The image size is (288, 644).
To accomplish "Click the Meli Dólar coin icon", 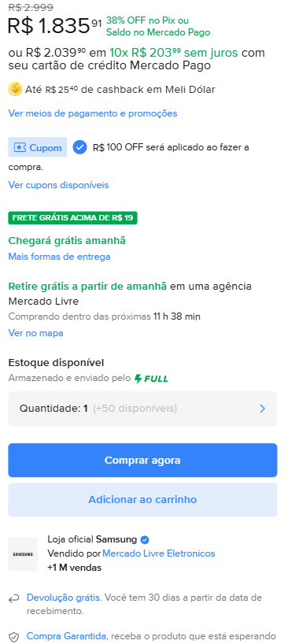I will [15, 89].
